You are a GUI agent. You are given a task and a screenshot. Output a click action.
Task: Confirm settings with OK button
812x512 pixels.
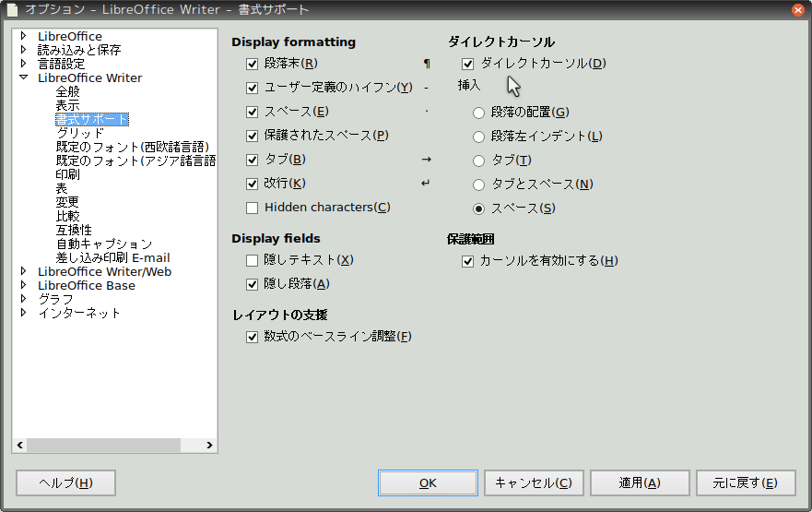pyautogui.click(x=428, y=483)
